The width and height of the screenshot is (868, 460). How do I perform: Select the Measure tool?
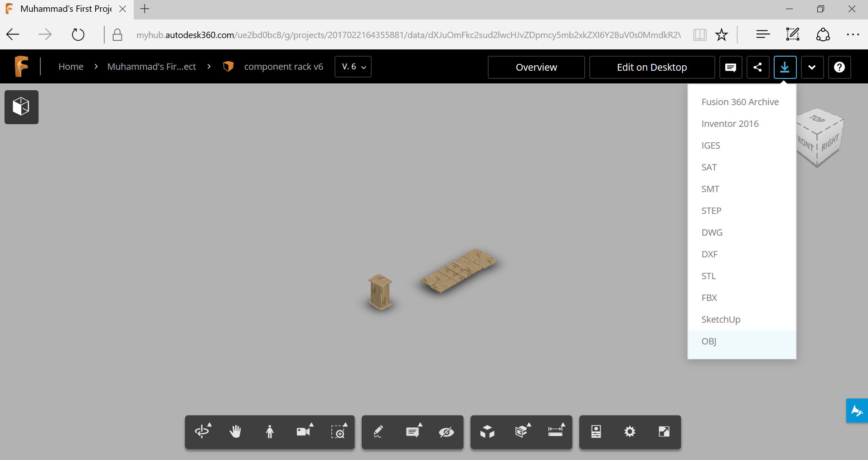pos(556,431)
